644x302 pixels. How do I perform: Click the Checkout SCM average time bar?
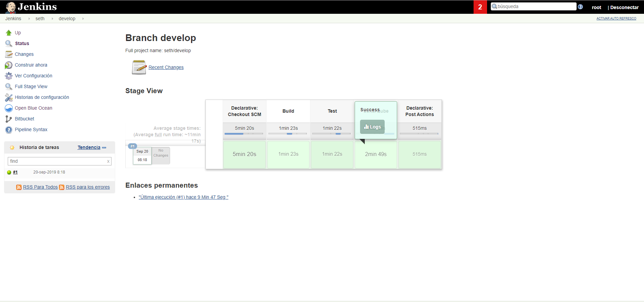click(x=244, y=134)
